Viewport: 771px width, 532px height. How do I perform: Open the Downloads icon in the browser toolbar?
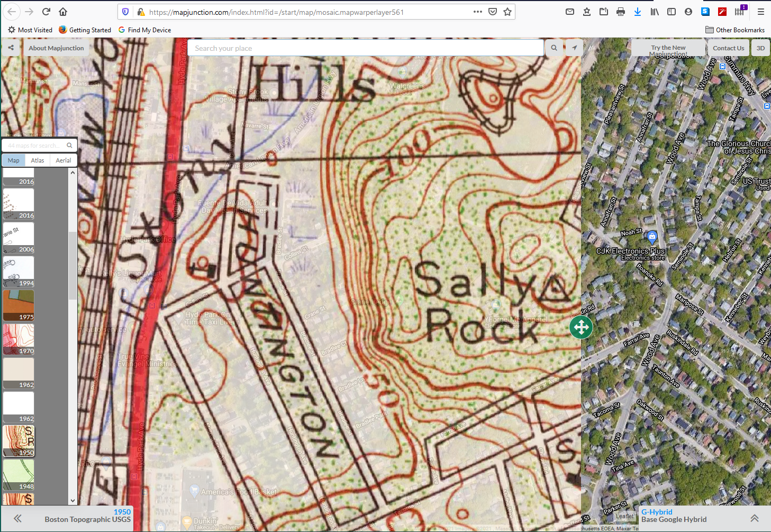coord(638,11)
